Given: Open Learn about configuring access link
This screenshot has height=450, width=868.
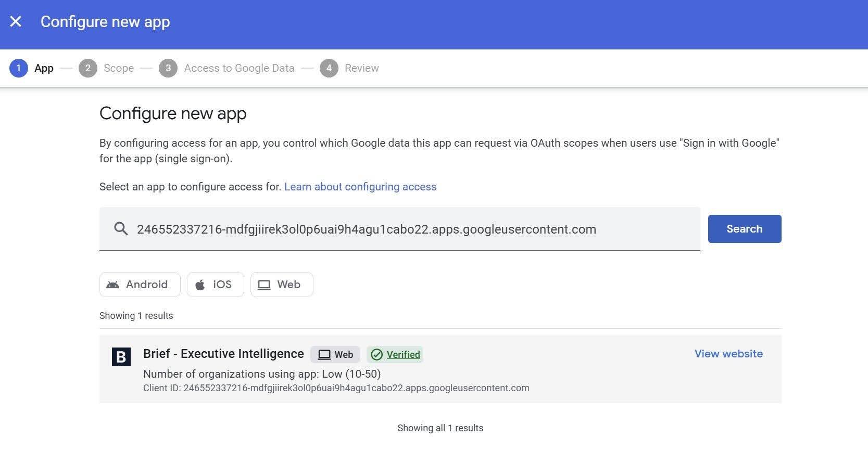Looking at the screenshot, I should pos(360,187).
